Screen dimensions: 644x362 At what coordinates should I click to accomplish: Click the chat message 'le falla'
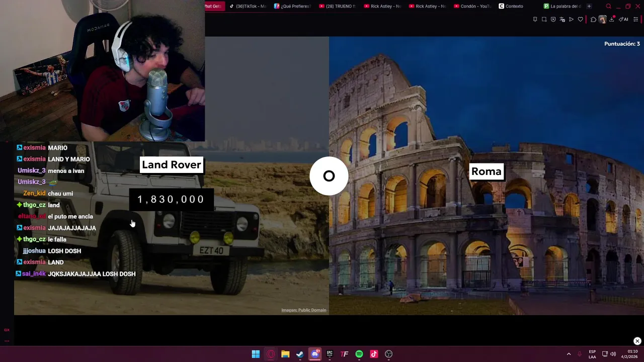coord(57,240)
